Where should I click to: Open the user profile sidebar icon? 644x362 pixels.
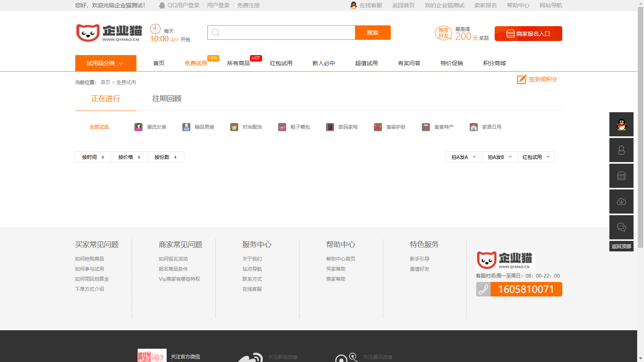pos(621,150)
